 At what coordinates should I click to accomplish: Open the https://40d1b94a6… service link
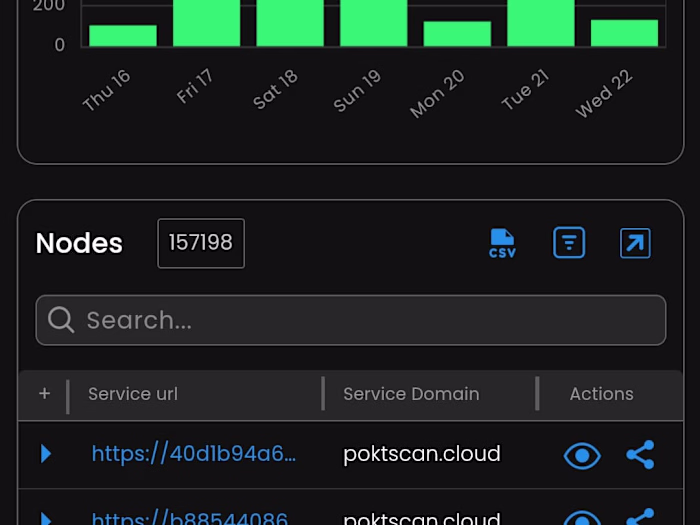pyautogui.click(x=194, y=454)
